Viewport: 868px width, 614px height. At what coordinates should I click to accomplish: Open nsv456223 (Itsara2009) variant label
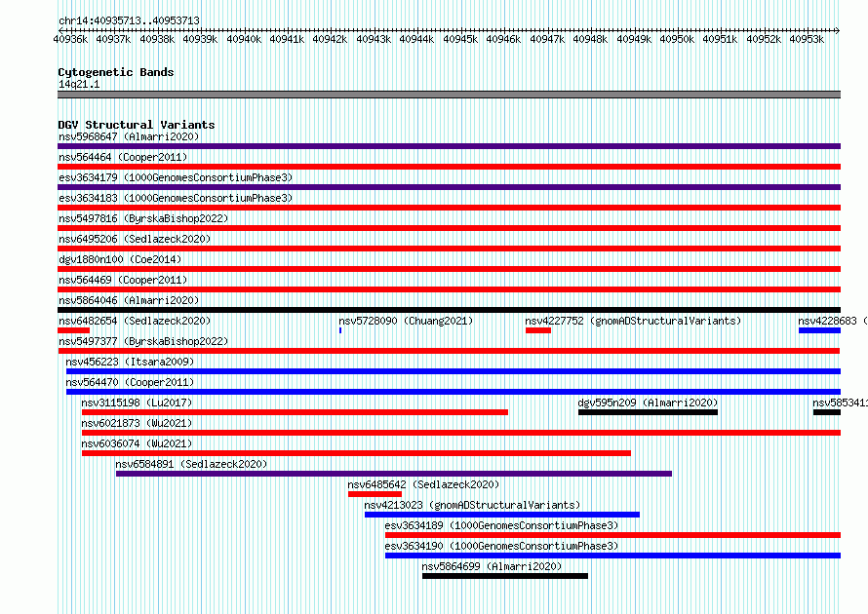(x=130, y=362)
